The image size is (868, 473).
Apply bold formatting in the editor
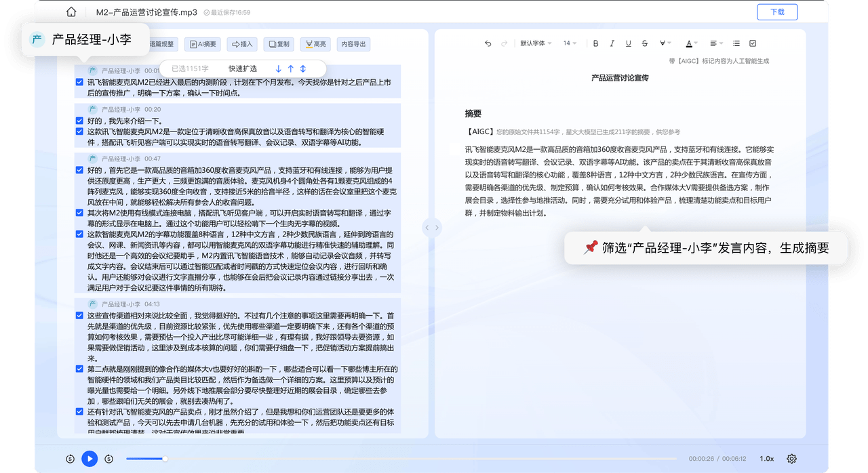pyautogui.click(x=595, y=43)
